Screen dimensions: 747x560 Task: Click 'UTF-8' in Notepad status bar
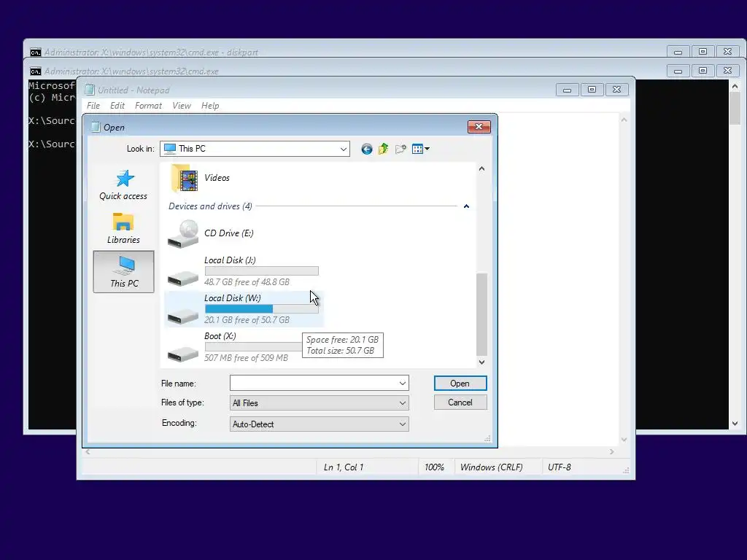(x=560, y=467)
